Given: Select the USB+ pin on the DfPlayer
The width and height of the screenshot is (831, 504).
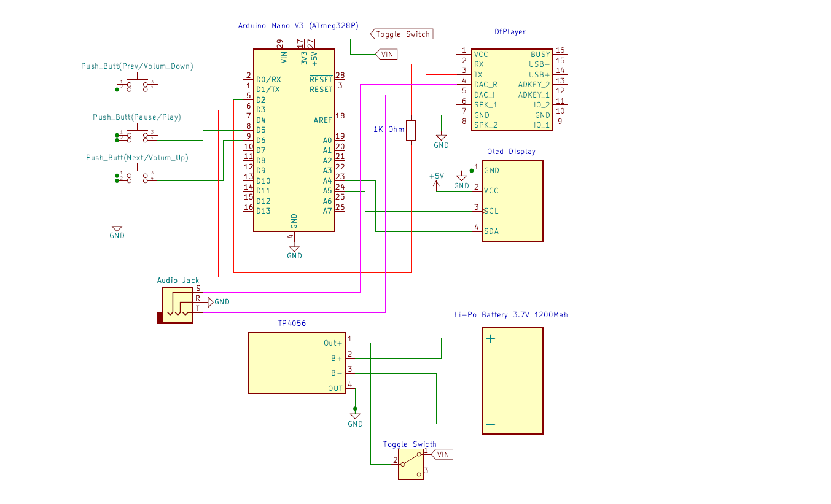Looking at the screenshot, I should tap(540, 74).
